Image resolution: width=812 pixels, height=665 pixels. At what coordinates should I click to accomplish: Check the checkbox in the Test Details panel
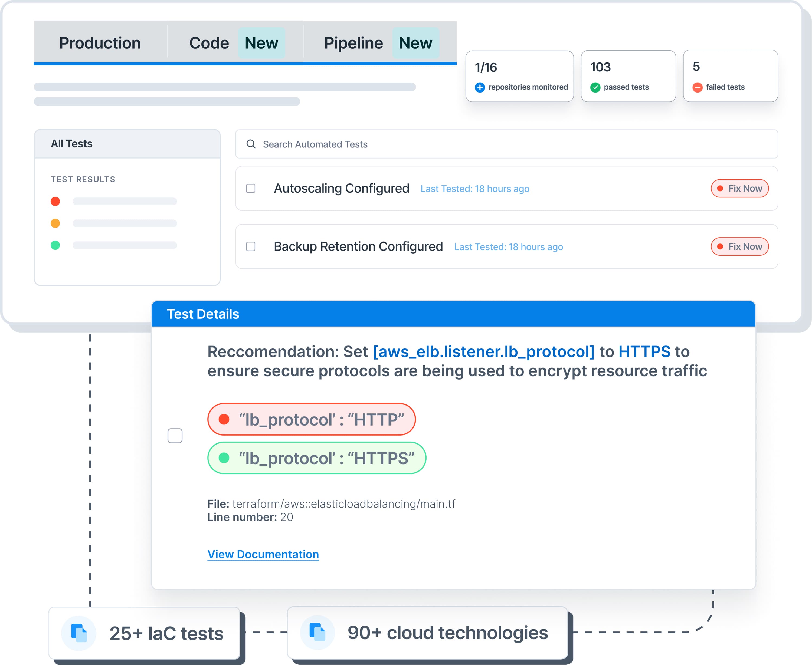(x=175, y=436)
